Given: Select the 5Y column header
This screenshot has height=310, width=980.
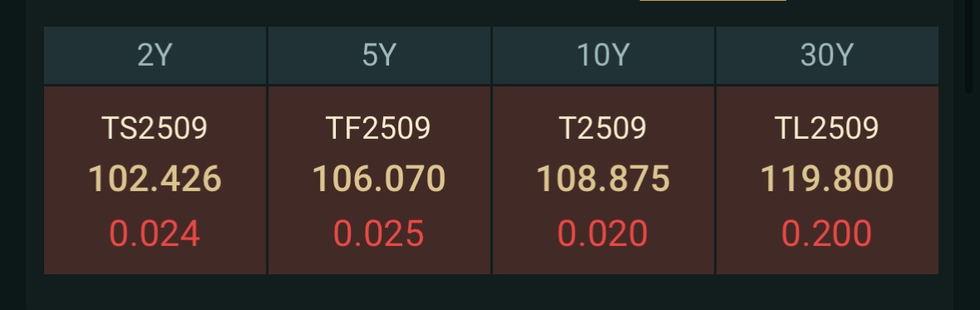Looking at the screenshot, I should tap(379, 55).
